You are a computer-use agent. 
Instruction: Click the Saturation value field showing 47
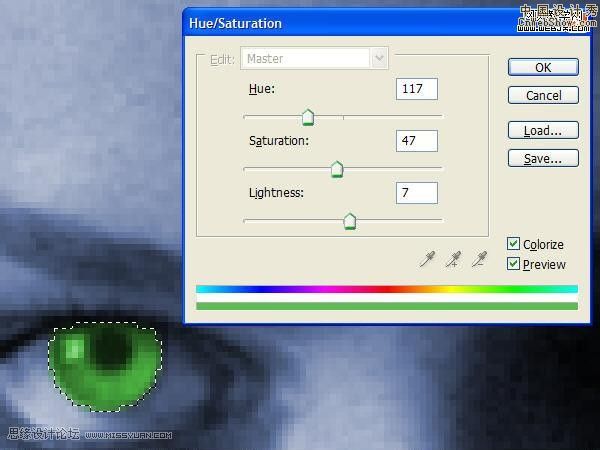[x=417, y=141]
